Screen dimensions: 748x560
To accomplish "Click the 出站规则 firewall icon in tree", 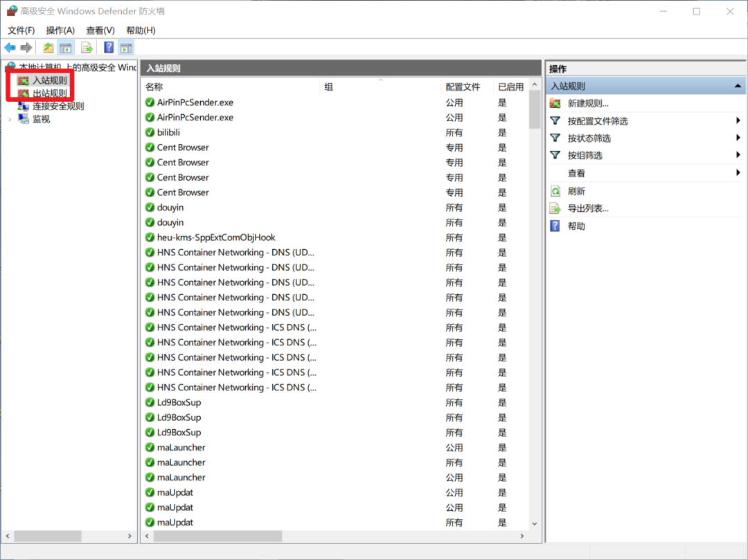I will point(24,93).
